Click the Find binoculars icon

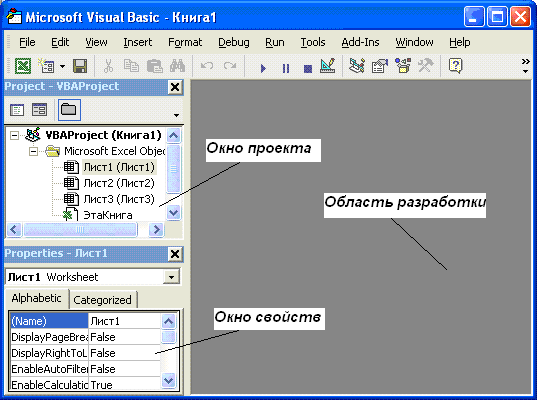177,66
